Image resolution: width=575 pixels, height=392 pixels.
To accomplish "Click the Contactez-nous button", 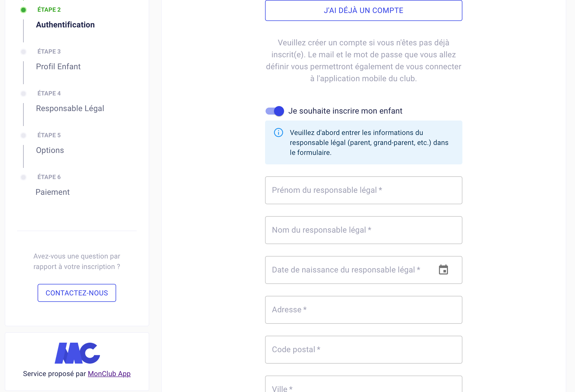I will click(x=77, y=293).
